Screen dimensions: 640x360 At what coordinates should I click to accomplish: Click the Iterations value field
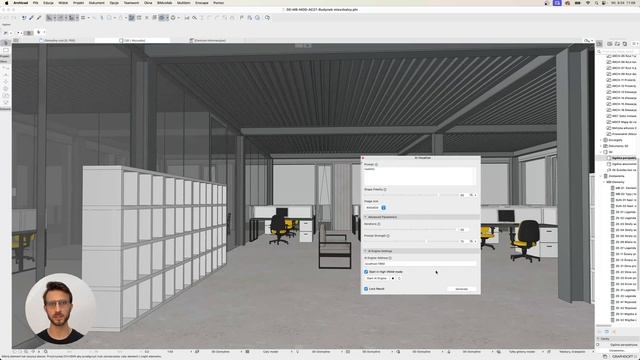click(462, 229)
